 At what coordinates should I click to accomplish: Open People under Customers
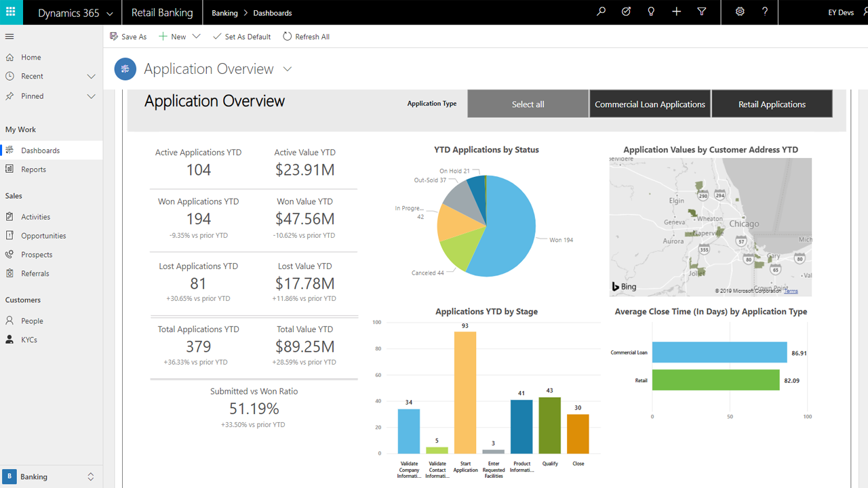pyautogui.click(x=52, y=321)
